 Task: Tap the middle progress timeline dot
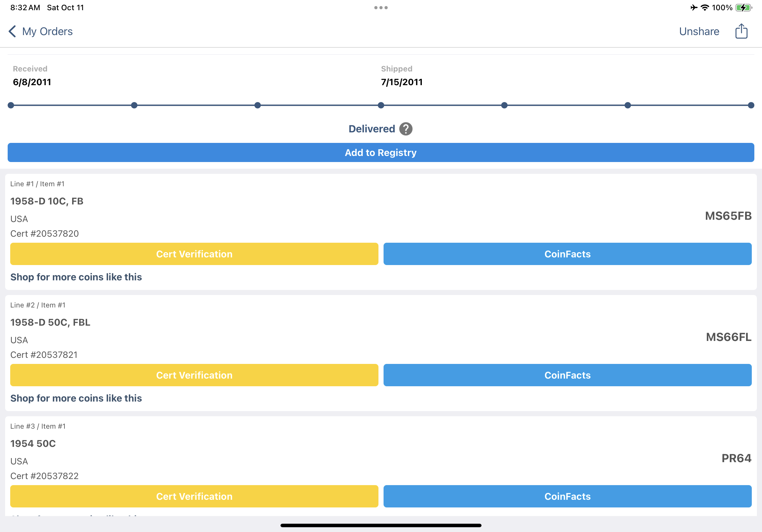[x=381, y=106]
